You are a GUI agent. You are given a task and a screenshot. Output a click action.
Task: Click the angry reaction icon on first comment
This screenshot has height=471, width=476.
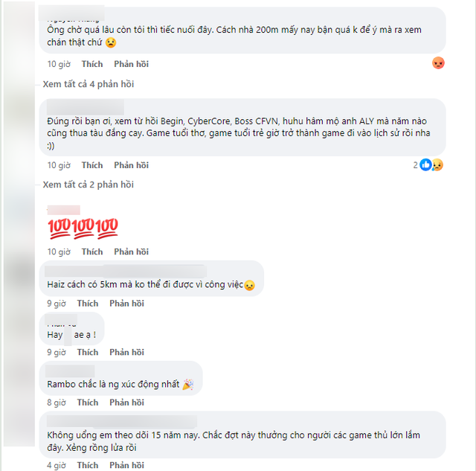438,63
